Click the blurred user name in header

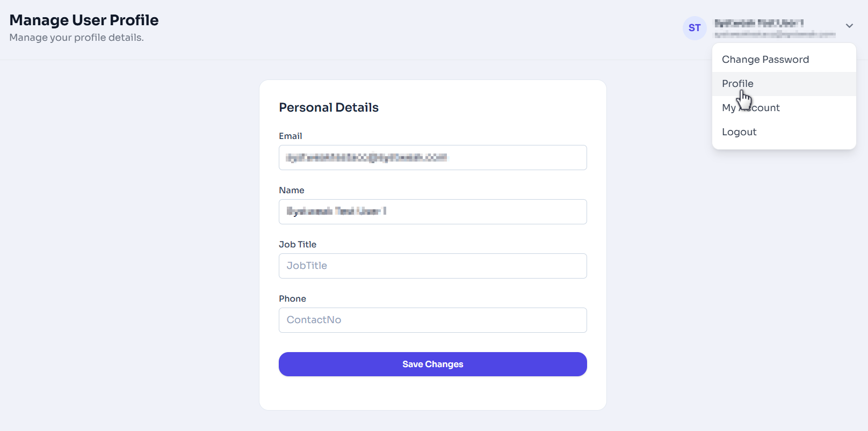[x=759, y=23]
